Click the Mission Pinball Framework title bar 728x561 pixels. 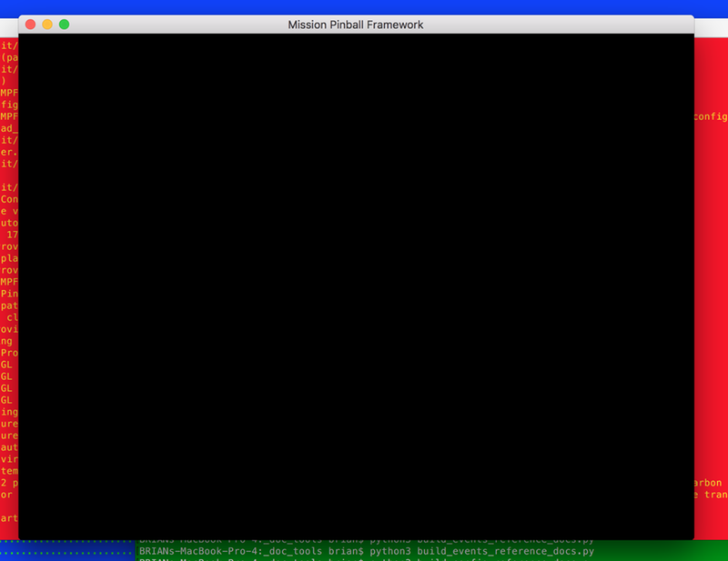[x=355, y=25]
